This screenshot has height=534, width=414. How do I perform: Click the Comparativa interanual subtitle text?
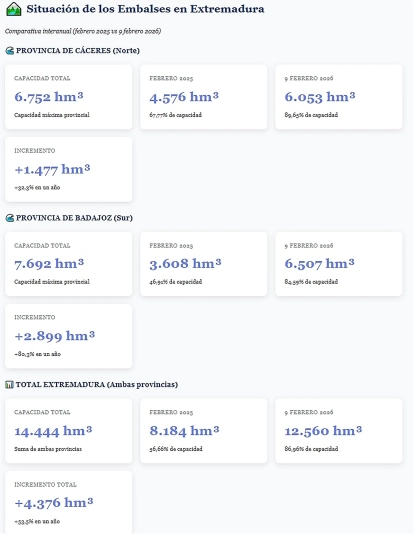83,31
